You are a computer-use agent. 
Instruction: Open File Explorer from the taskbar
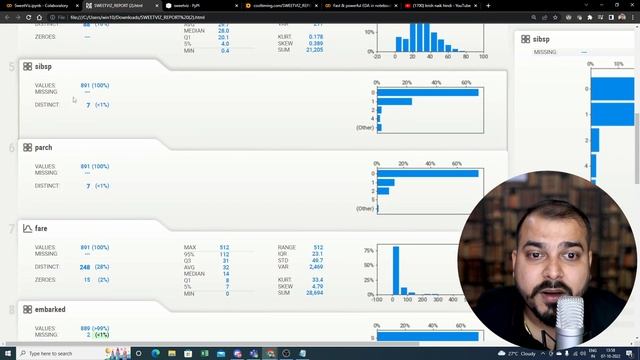coord(172,353)
